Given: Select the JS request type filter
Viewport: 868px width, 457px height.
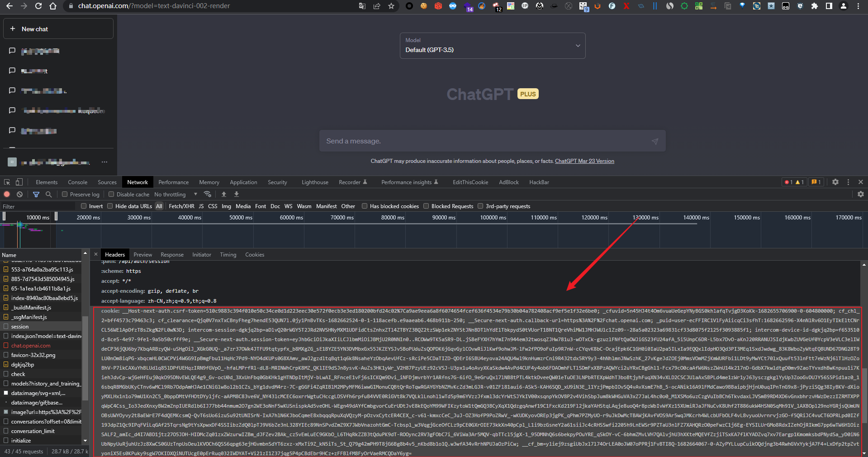Looking at the screenshot, I should 201,206.
